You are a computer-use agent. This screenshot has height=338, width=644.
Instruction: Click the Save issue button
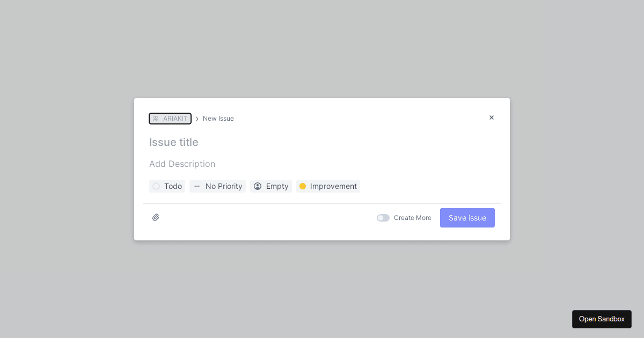467,218
